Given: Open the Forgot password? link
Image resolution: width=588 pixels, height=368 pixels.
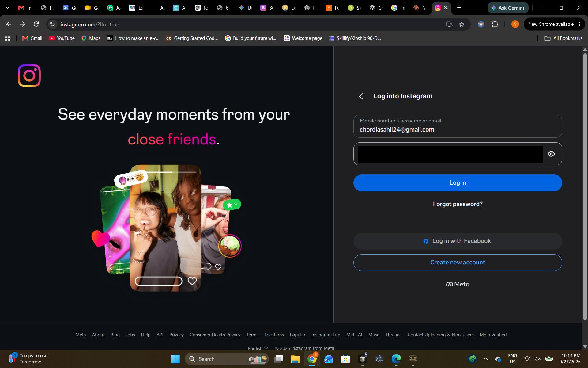Looking at the screenshot, I should [458, 204].
